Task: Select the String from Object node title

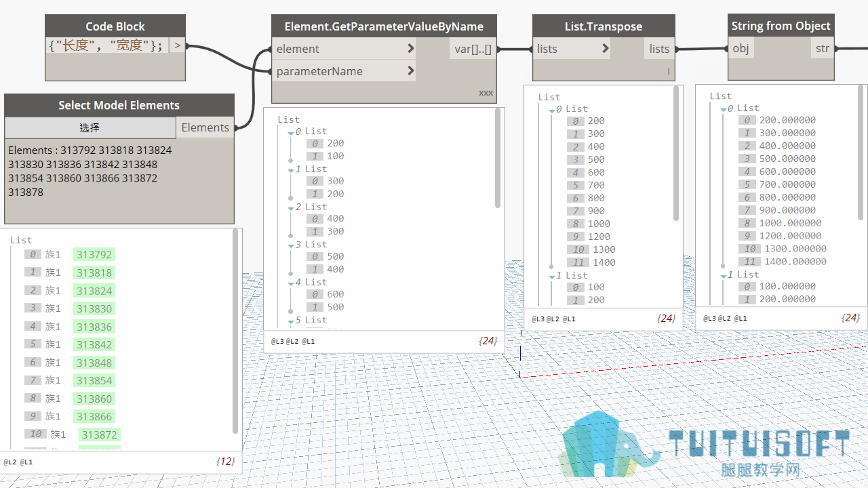Action: (781, 26)
